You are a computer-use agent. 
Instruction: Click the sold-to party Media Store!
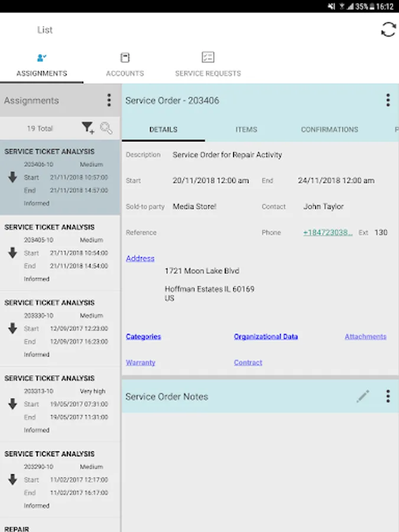point(194,206)
